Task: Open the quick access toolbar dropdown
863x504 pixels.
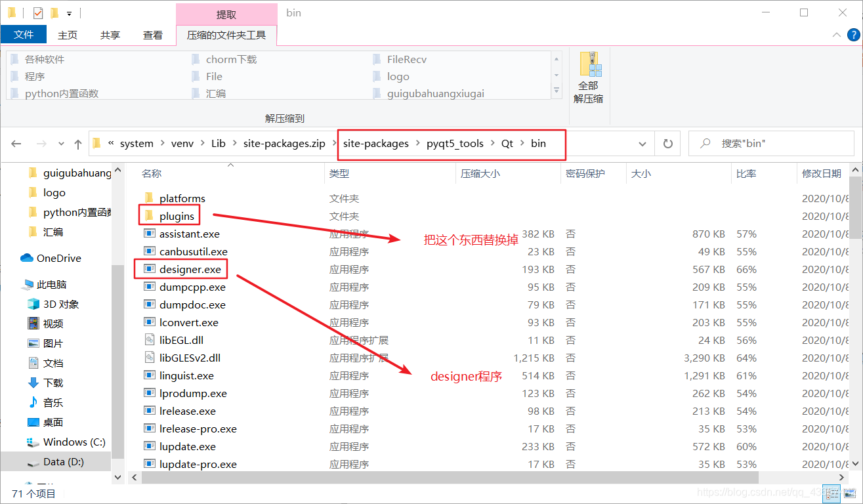Action: pos(69,12)
